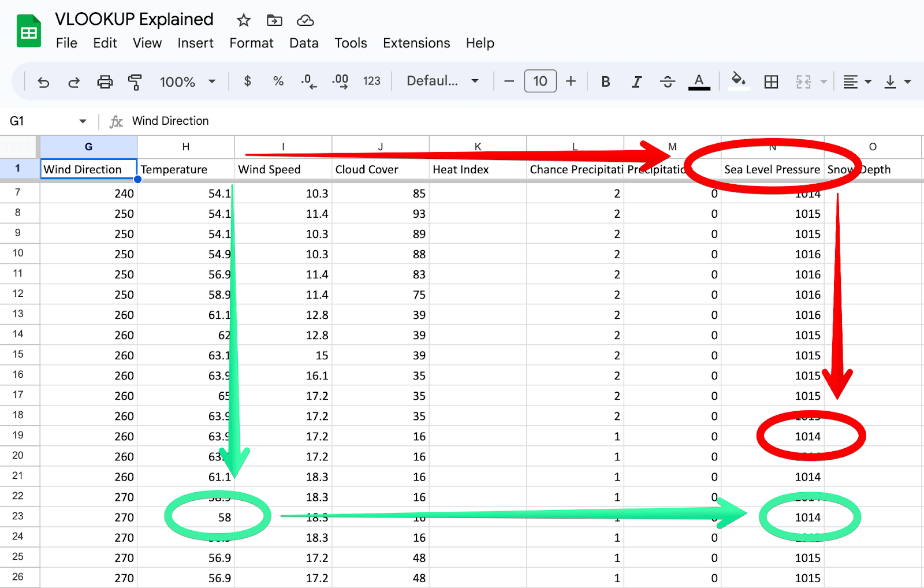
Task: Open the borders tool
Action: coord(771,82)
